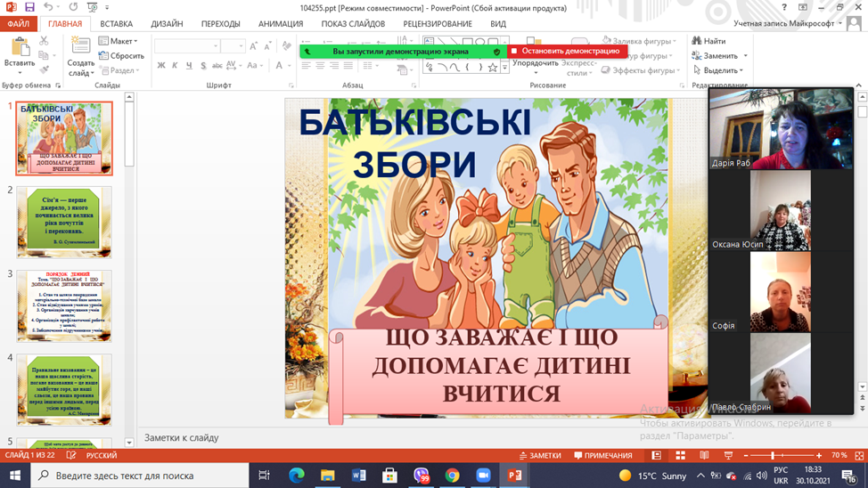Toggle bold Ж formatting

(161, 65)
